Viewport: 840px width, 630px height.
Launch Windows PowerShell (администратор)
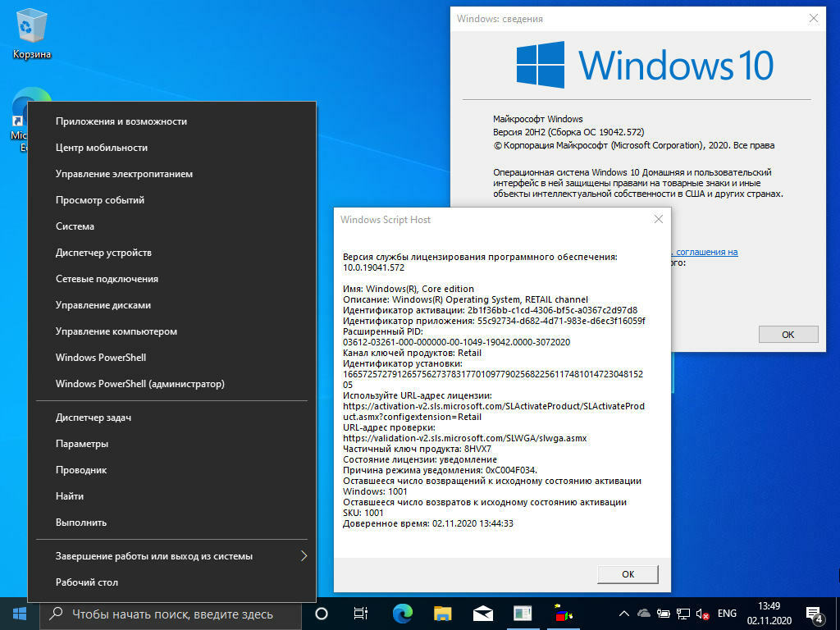(172, 384)
